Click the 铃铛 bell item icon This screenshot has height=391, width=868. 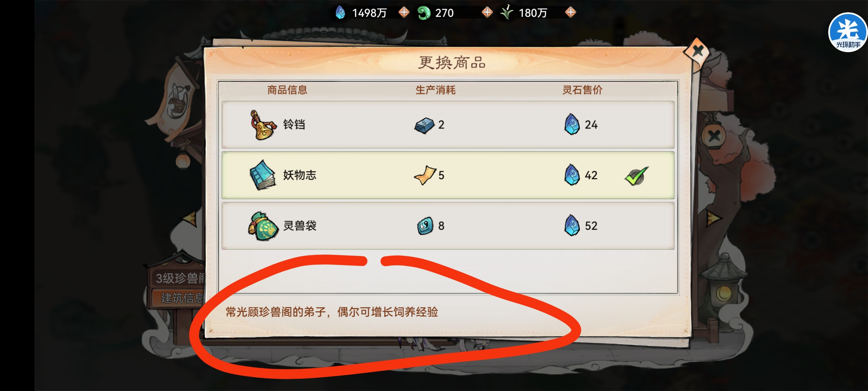(x=263, y=125)
